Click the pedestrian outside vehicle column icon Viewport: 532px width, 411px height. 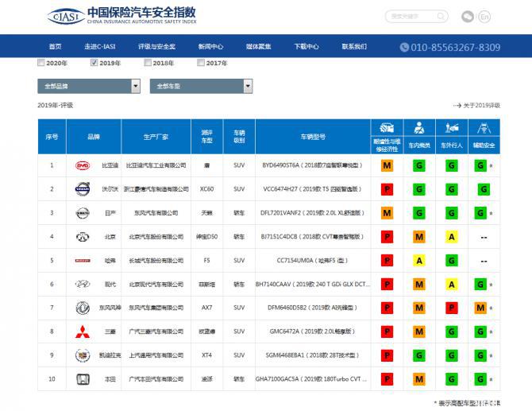452,128
